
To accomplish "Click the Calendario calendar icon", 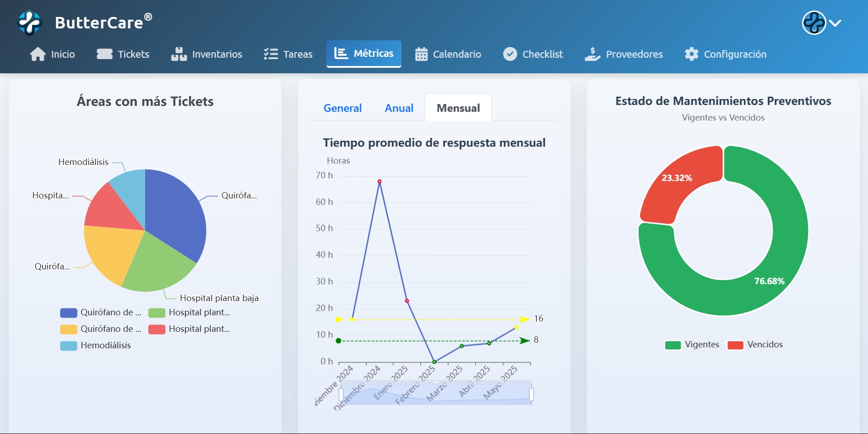I will (x=421, y=54).
